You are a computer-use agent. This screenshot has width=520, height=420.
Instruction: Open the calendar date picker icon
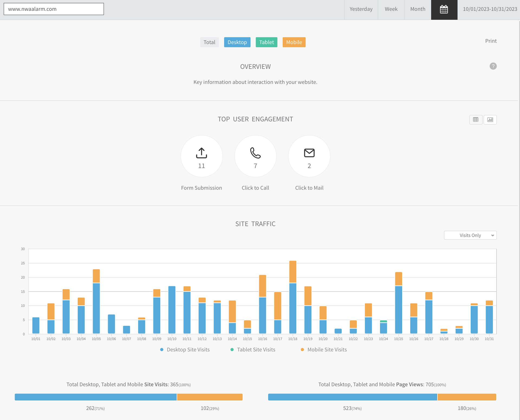(x=444, y=9)
